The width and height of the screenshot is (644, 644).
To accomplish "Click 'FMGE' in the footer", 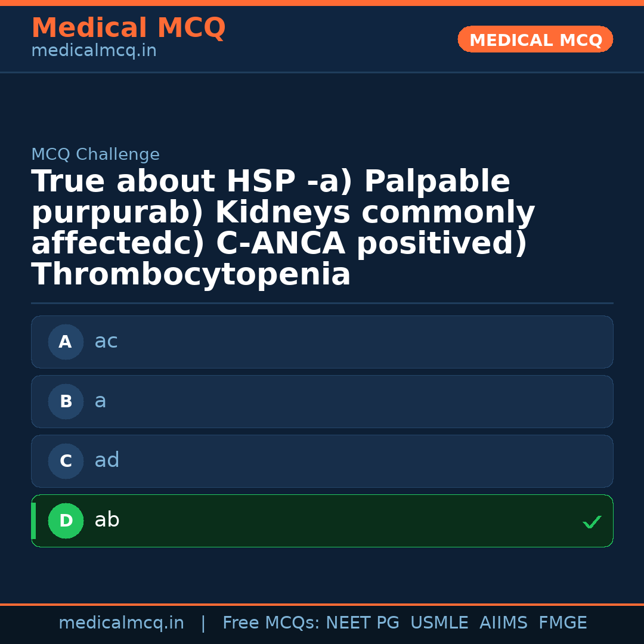I will coord(562,623).
